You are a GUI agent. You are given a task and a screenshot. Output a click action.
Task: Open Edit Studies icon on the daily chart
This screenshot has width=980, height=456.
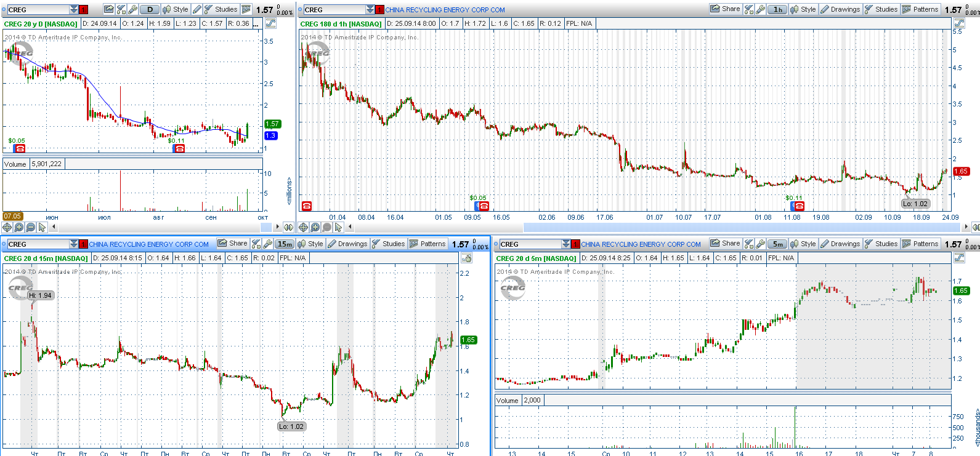pyautogui.click(x=121, y=9)
